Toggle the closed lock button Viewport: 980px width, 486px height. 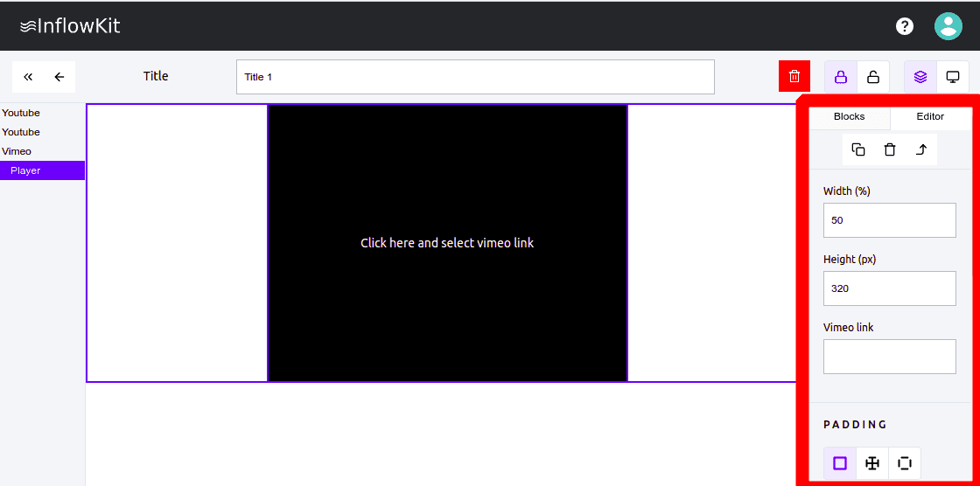[841, 77]
